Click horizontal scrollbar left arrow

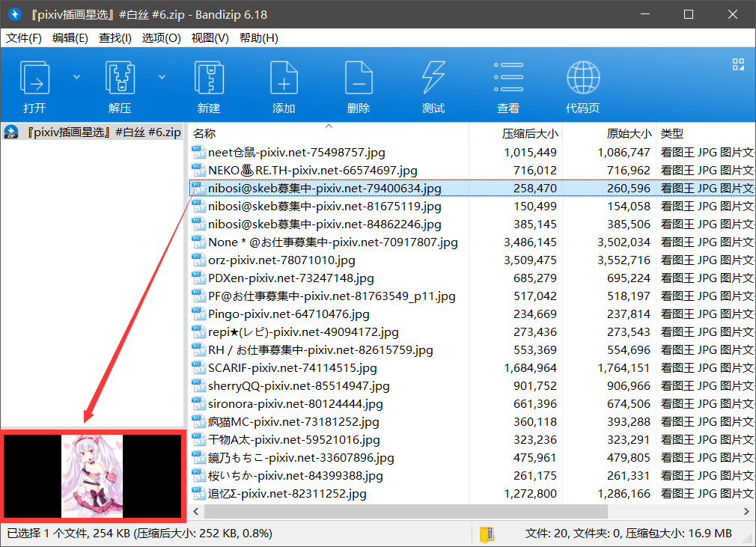[196, 511]
